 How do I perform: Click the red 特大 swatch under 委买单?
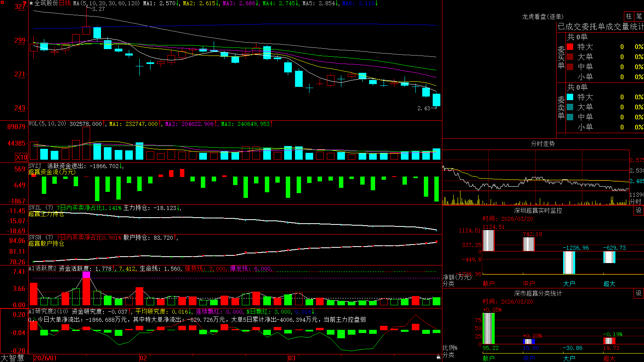point(570,47)
